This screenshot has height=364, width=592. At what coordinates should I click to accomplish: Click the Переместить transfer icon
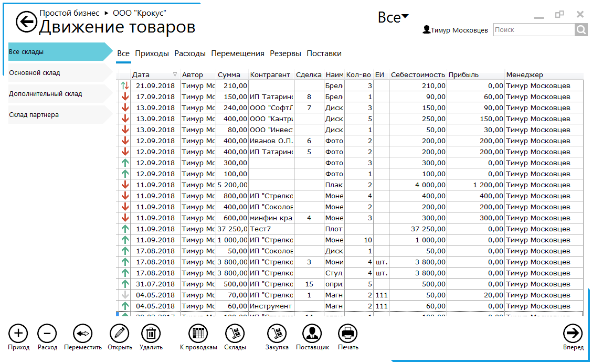(83, 333)
